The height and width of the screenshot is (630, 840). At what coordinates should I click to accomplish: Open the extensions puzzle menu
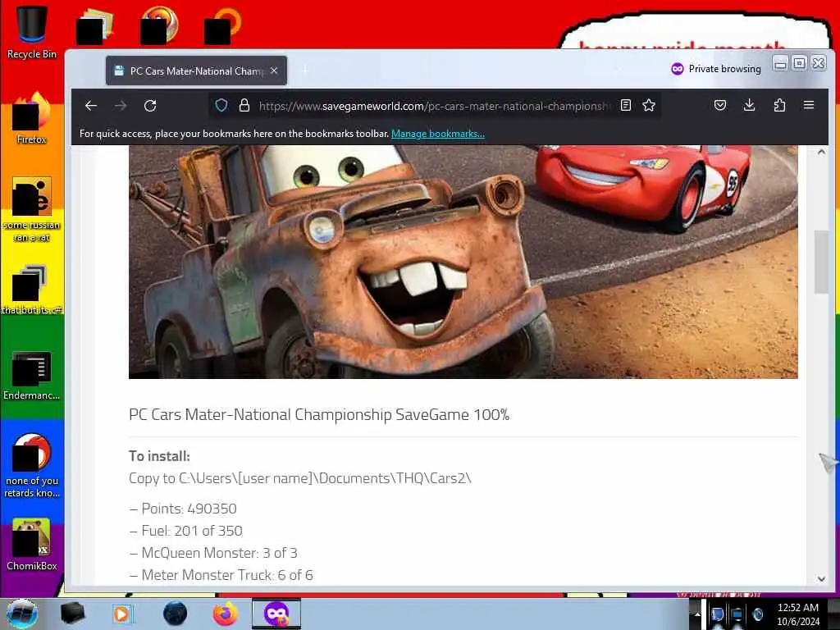tap(779, 106)
